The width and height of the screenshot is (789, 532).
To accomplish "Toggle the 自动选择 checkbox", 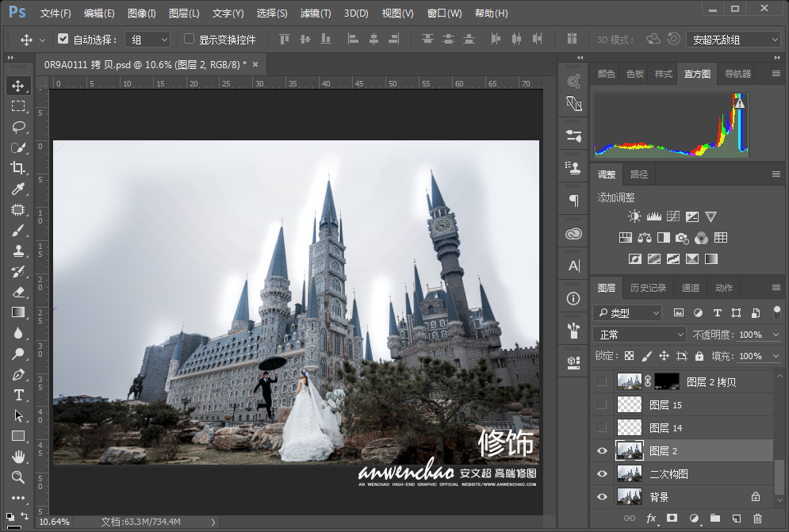I will 63,39.
